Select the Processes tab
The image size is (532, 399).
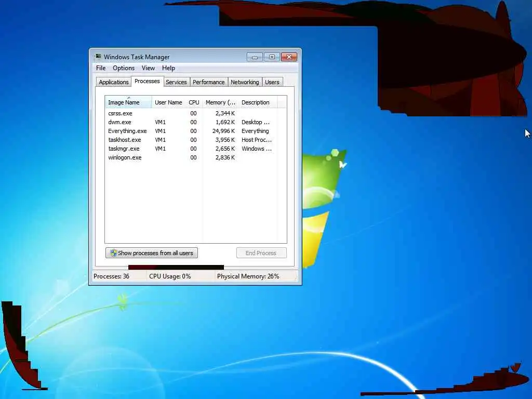click(x=147, y=81)
